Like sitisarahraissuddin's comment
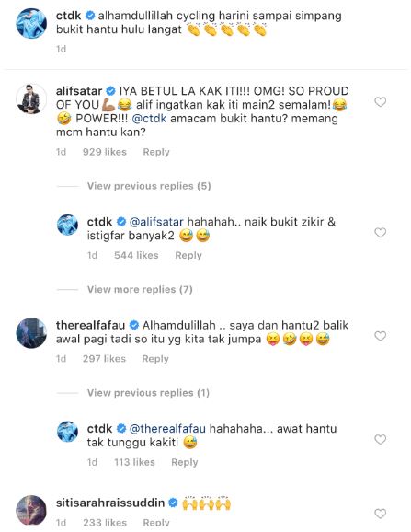The height and width of the screenshot is (532, 411). tap(380, 514)
